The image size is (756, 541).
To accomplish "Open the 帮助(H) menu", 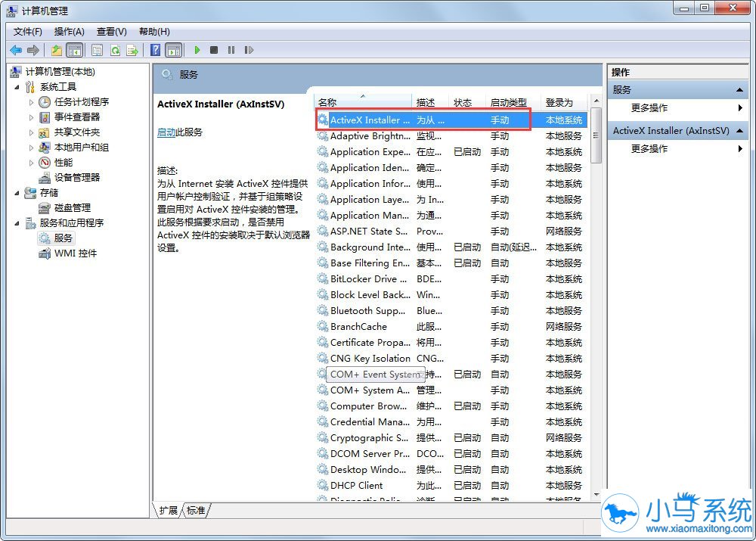I will click(x=154, y=32).
